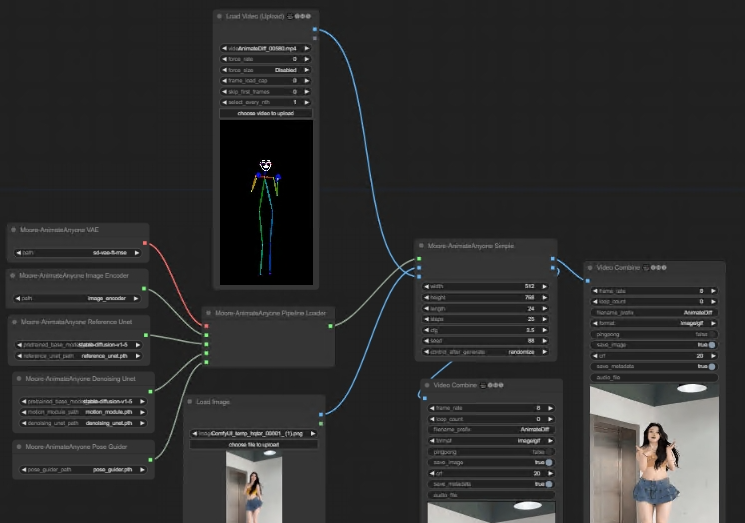Increase width value 512 with right arrow
The height and width of the screenshot is (523, 745).
[x=544, y=286]
